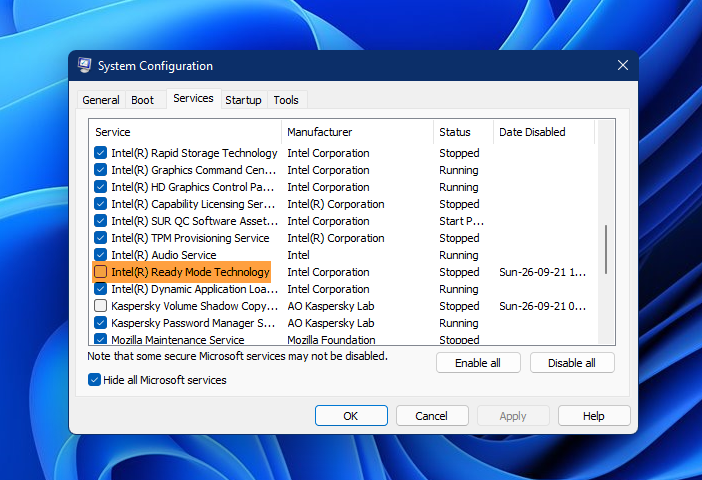Image resolution: width=702 pixels, height=480 pixels.
Task: Switch to the General tab
Action: (x=101, y=100)
